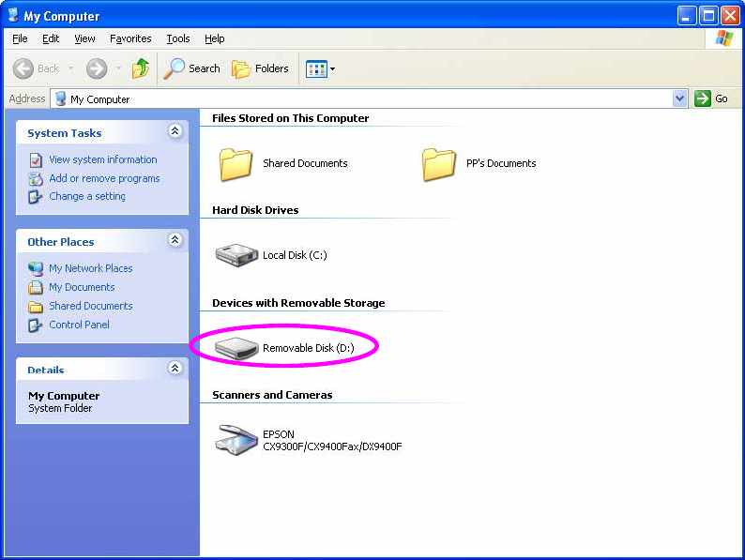
Task: Click Change a setting link
Action: click(87, 196)
